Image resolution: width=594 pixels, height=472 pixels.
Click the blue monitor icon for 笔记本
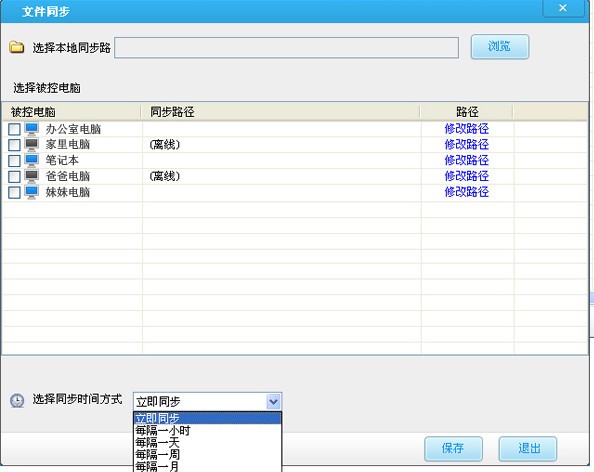(32, 161)
